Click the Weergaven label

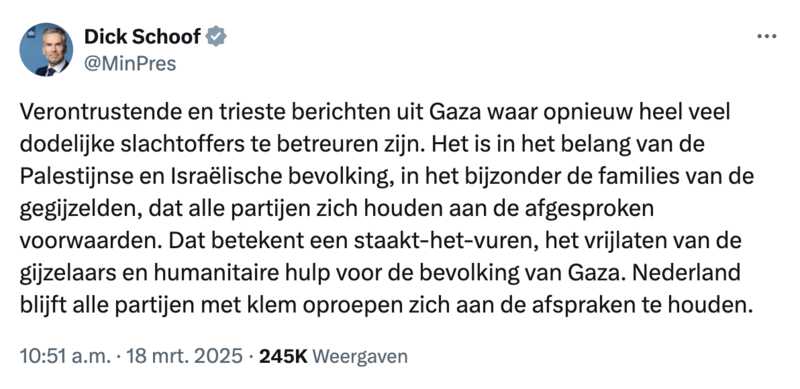pyautogui.click(x=360, y=357)
